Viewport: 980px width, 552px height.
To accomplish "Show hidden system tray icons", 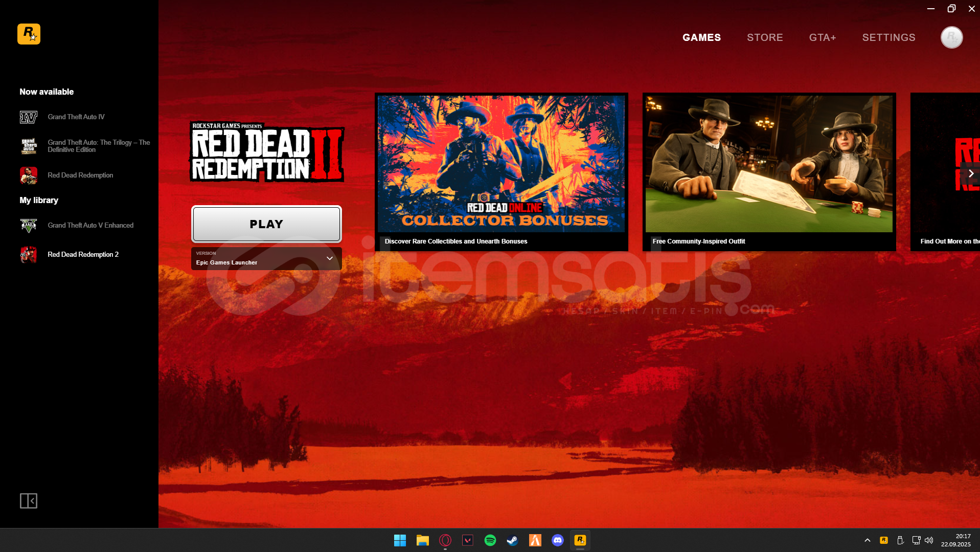I will coord(868,540).
